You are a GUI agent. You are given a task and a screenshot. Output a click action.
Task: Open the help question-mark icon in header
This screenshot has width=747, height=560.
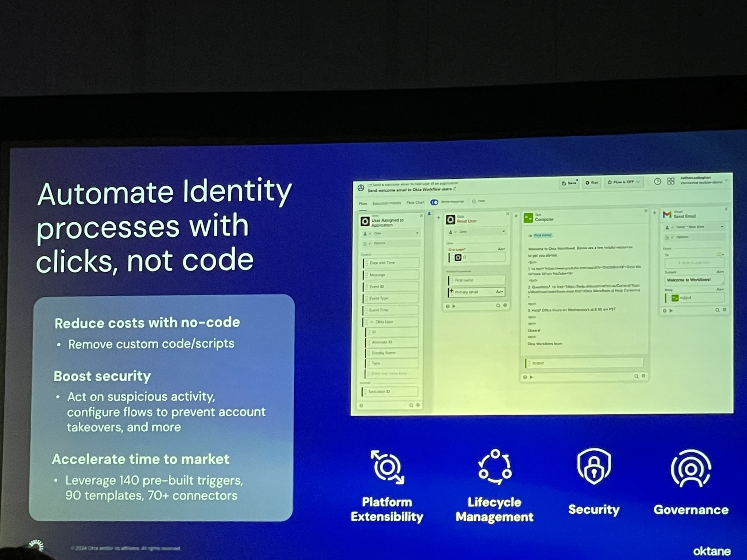(x=657, y=182)
